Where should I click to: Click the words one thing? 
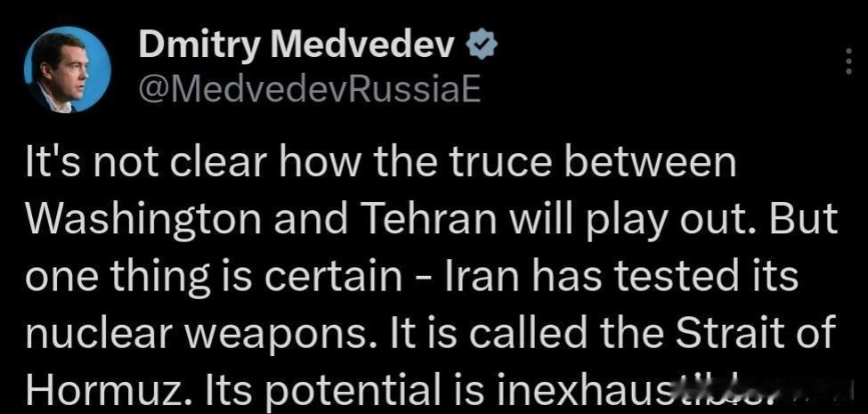coord(118,276)
